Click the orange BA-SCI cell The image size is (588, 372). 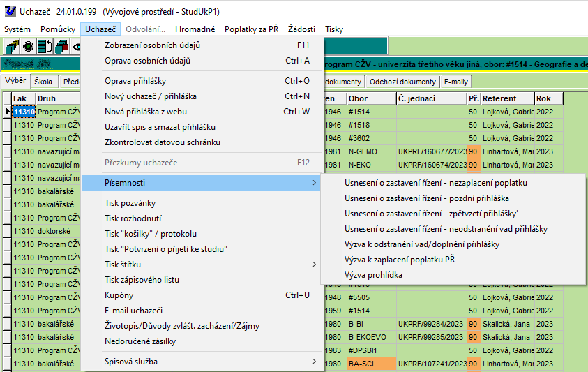click(x=371, y=364)
